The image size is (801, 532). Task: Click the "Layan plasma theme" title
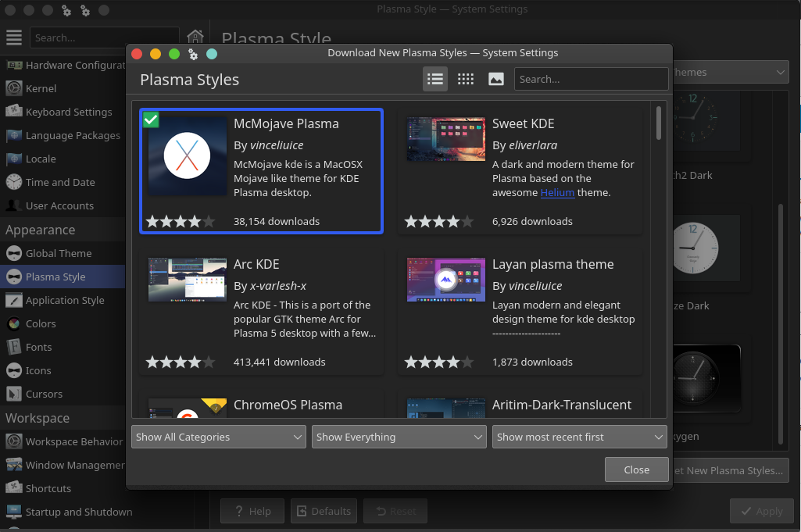[552, 264]
